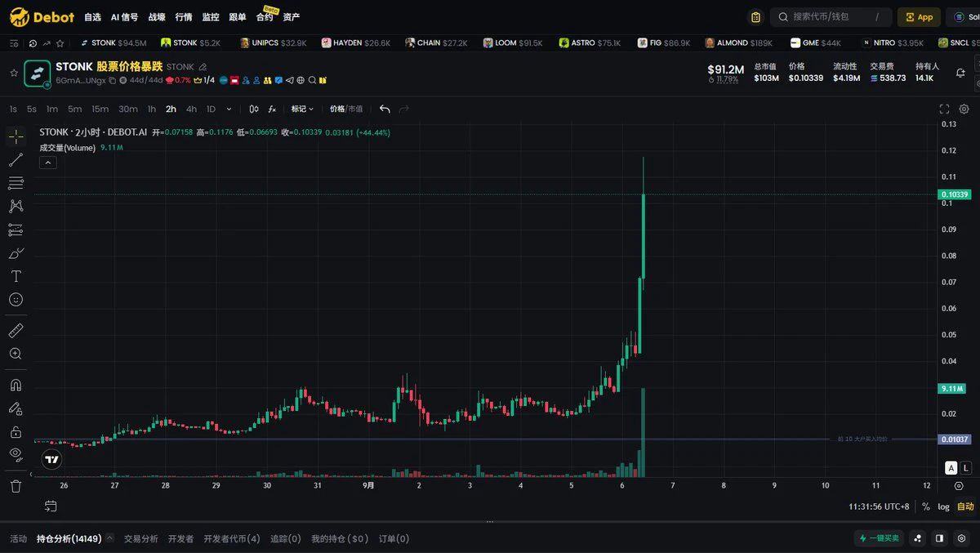Open chart settings gear icon
This screenshot has height=553, width=980.
964,109
